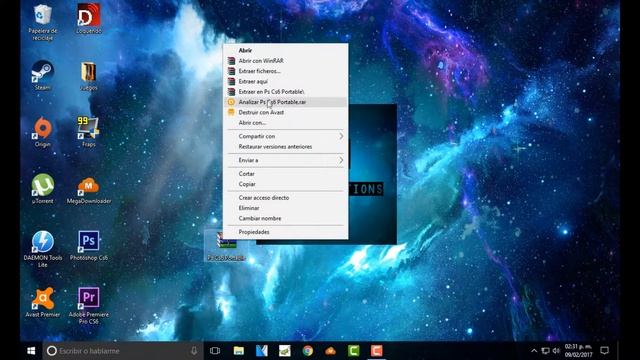The image size is (640, 360).
Task: Show hidden system tray icons
Action: pos(534,351)
